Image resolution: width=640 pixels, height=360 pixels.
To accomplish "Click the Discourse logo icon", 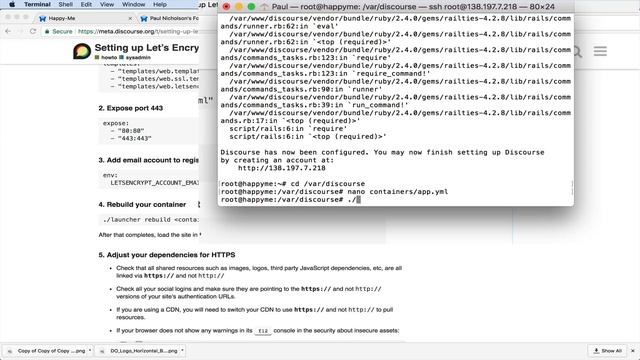I will tap(82, 51).
